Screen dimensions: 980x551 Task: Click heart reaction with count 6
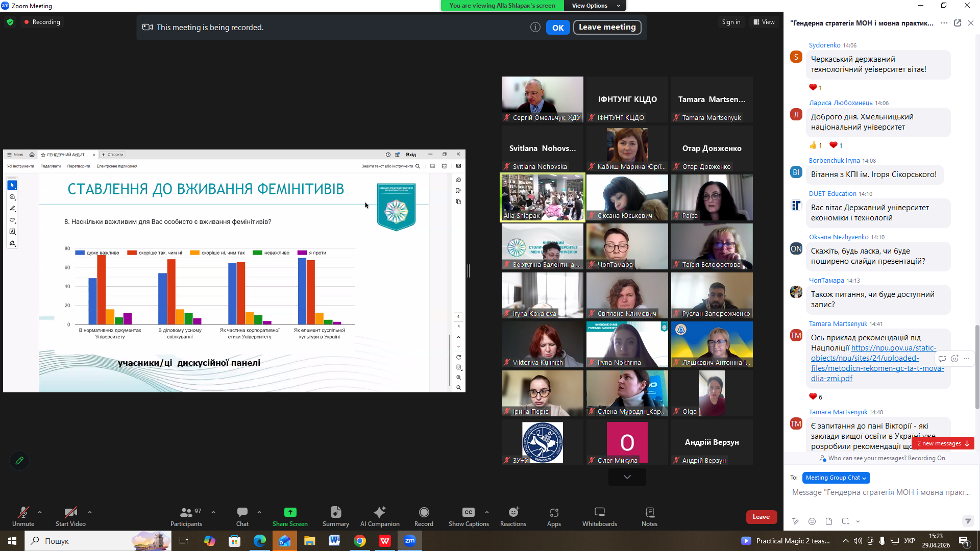coord(816,397)
